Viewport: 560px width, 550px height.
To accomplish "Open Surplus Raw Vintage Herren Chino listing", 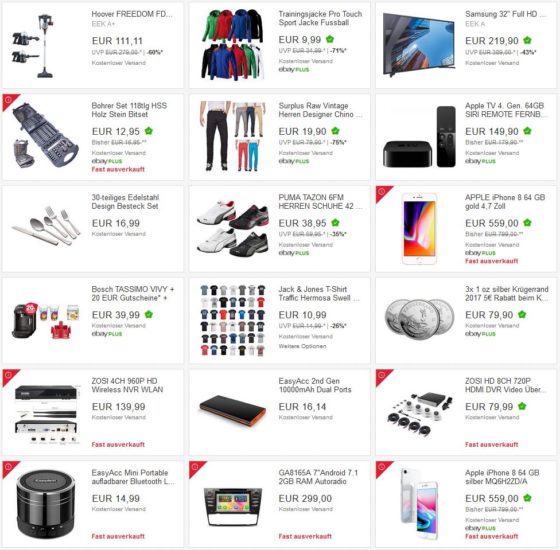I will (x=320, y=110).
